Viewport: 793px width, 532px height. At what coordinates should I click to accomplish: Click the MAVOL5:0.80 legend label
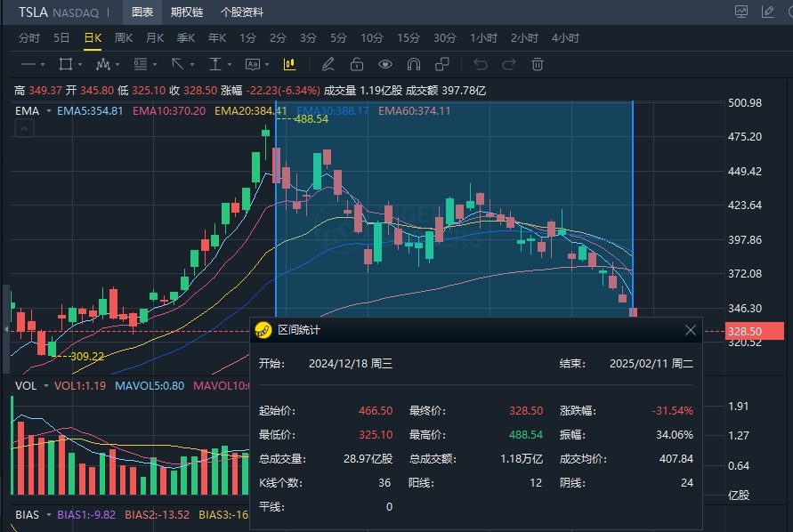tap(150, 386)
